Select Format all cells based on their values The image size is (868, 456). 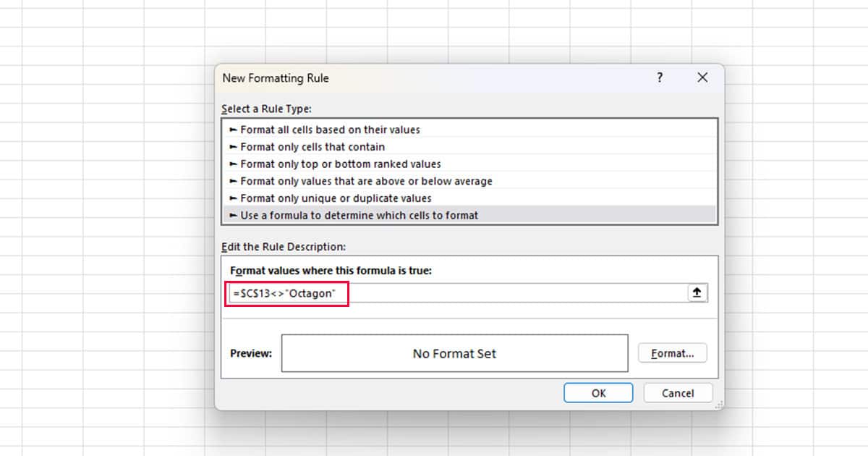point(330,130)
